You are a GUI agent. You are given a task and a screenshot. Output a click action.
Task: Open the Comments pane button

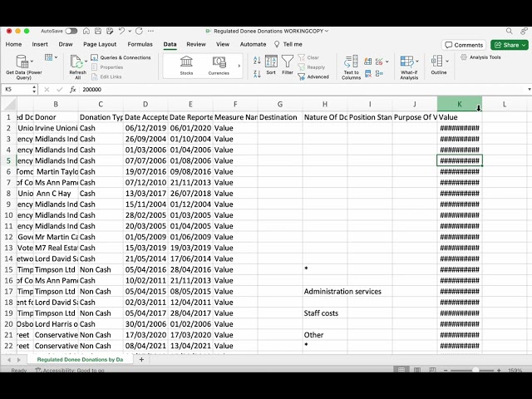[464, 45]
